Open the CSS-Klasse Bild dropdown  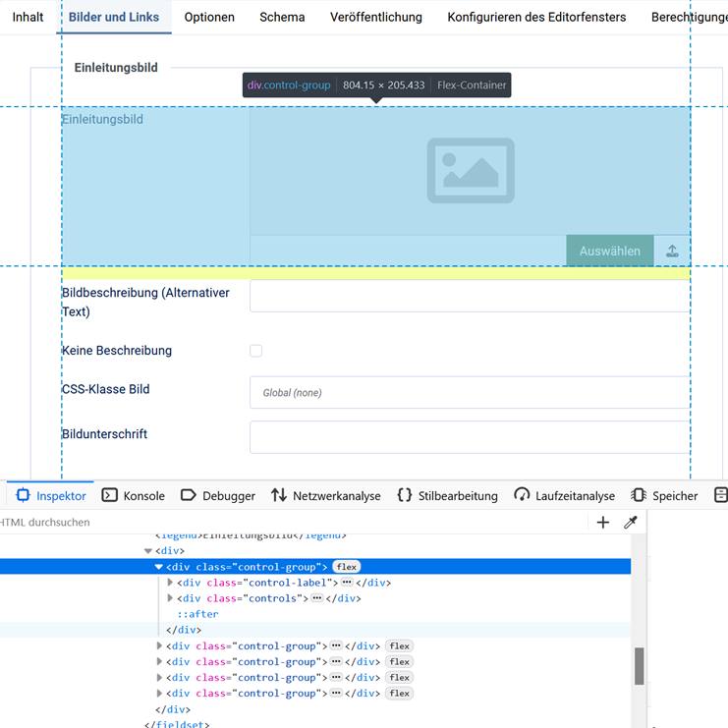tap(470, 393)
